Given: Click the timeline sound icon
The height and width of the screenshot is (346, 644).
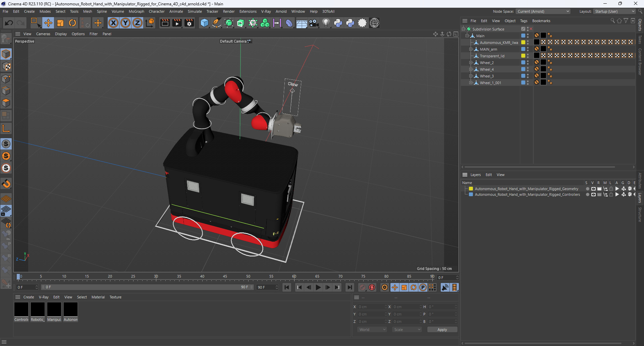Looking at the screenshot, I should [x=445, y=287].
